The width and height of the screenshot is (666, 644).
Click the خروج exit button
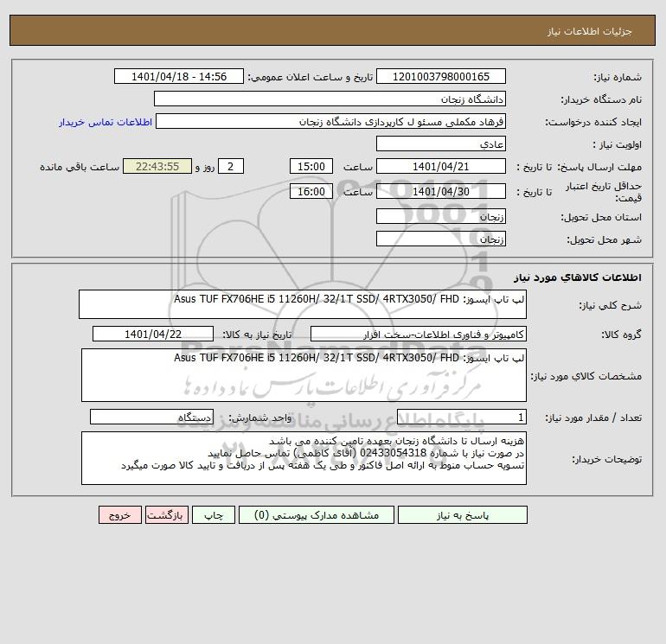pyautogui.click(x=119, y=515)
